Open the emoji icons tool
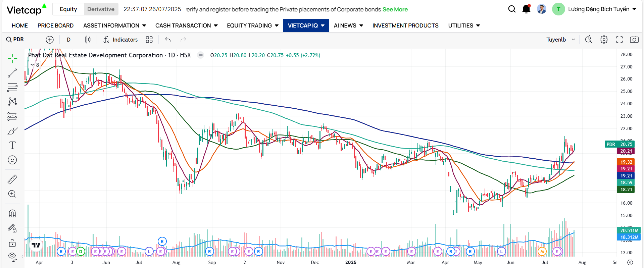 [x=12, y=160]
